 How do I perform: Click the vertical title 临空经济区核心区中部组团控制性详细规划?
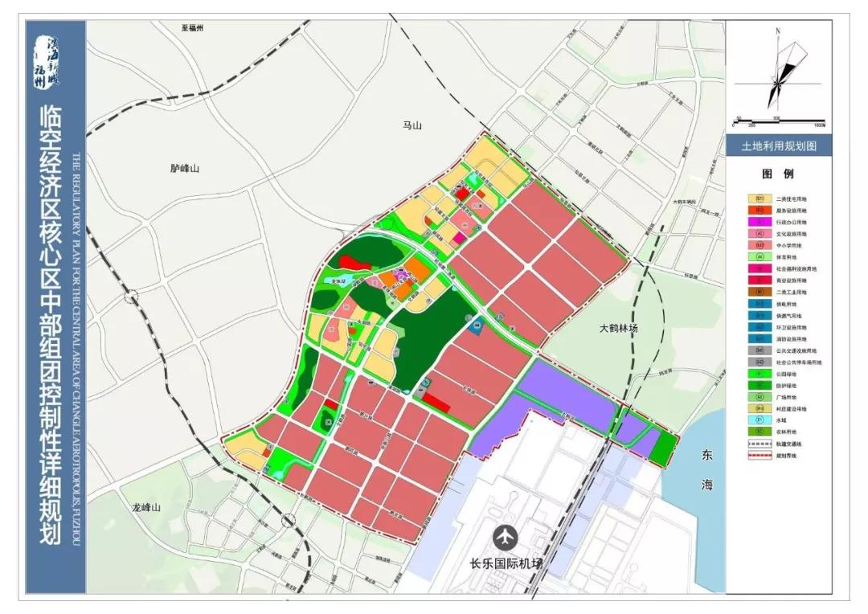(50, 325)
